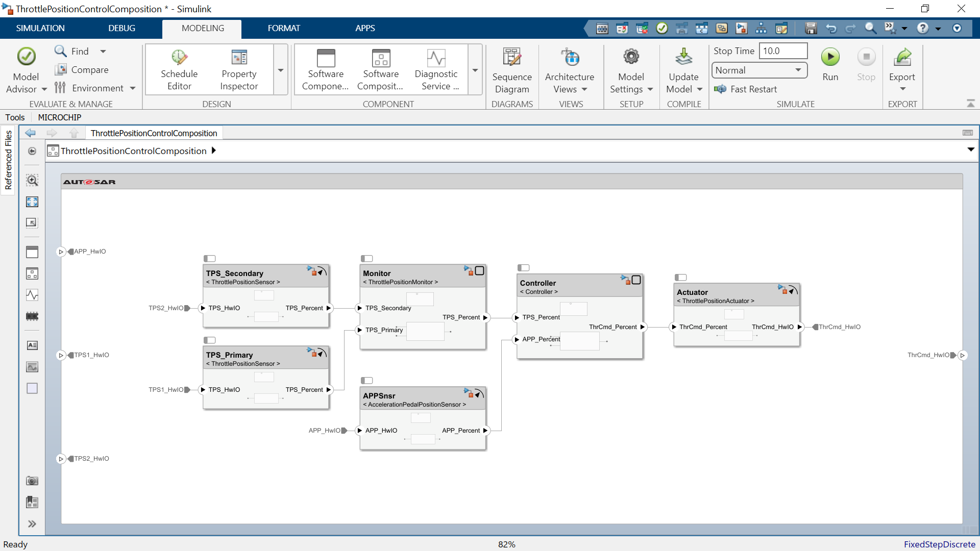Expand the Design gallery dropdown arrow

(x=281, y=70)
